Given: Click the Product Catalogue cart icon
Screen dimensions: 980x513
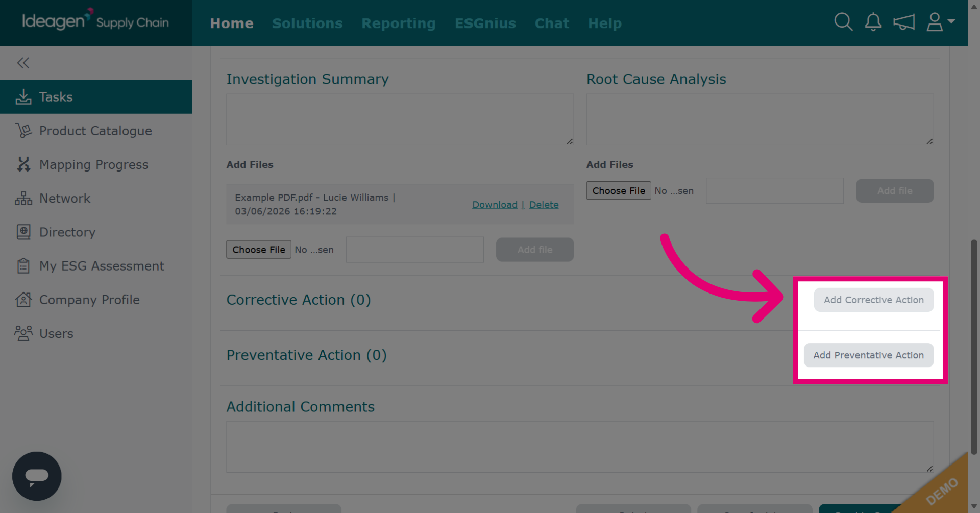Looking at the screenshot, I should click(23, 131).
